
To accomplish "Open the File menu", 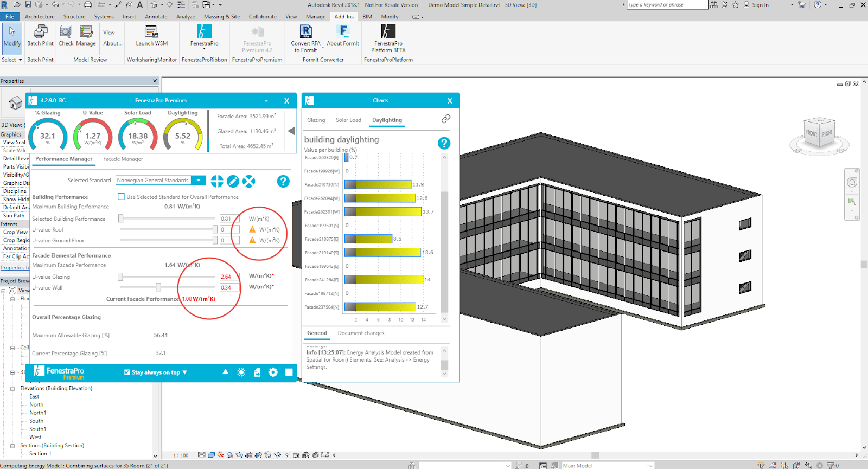I will pyautogui.click(x=10, y=17).
